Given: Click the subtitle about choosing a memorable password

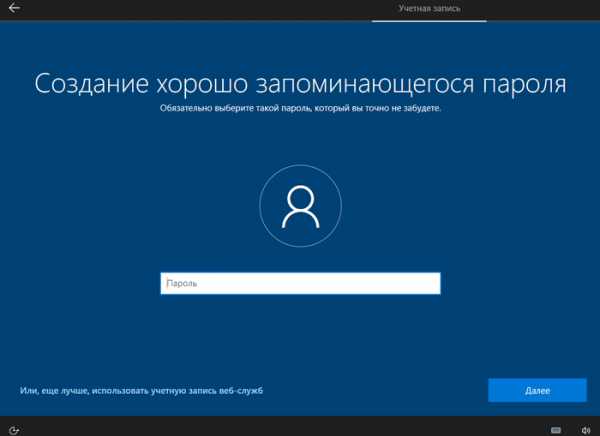Looking at the screenshot, I should point(300,108).
